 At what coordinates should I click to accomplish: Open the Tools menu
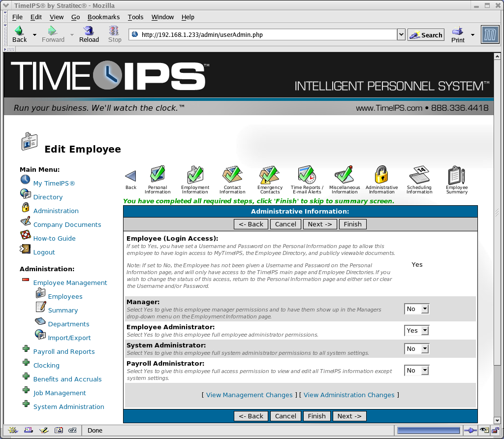135,17
